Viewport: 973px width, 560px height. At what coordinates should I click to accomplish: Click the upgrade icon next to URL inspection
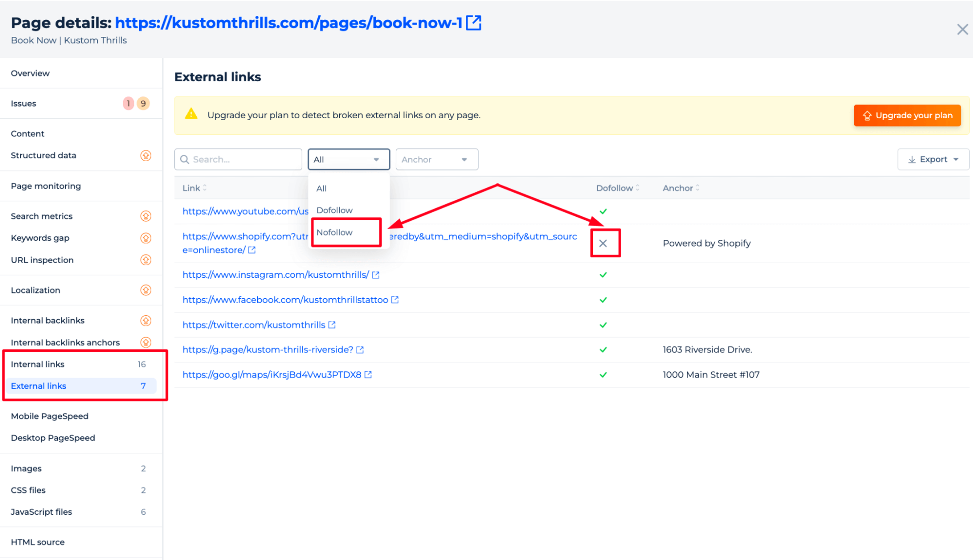click(x=146, y=260)
